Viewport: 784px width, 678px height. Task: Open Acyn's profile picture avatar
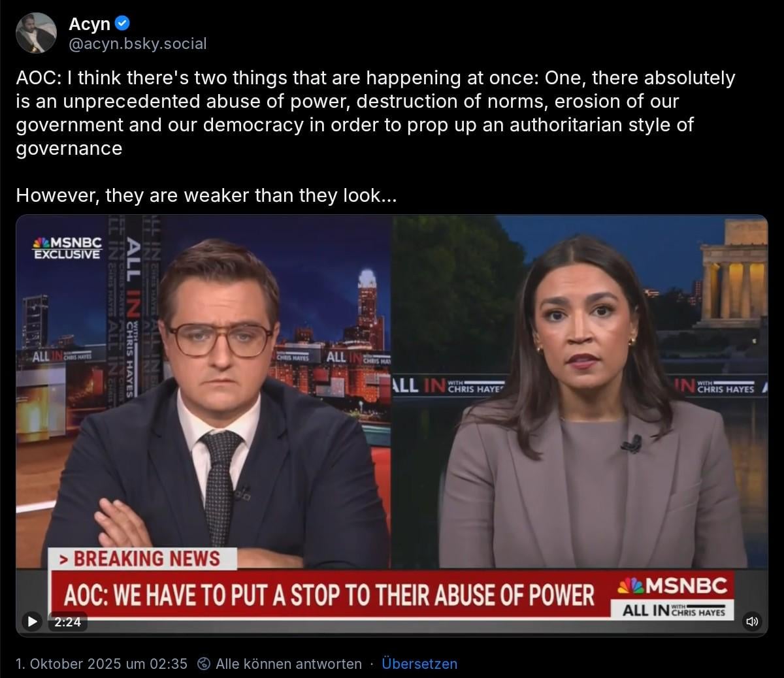(36, 33)
